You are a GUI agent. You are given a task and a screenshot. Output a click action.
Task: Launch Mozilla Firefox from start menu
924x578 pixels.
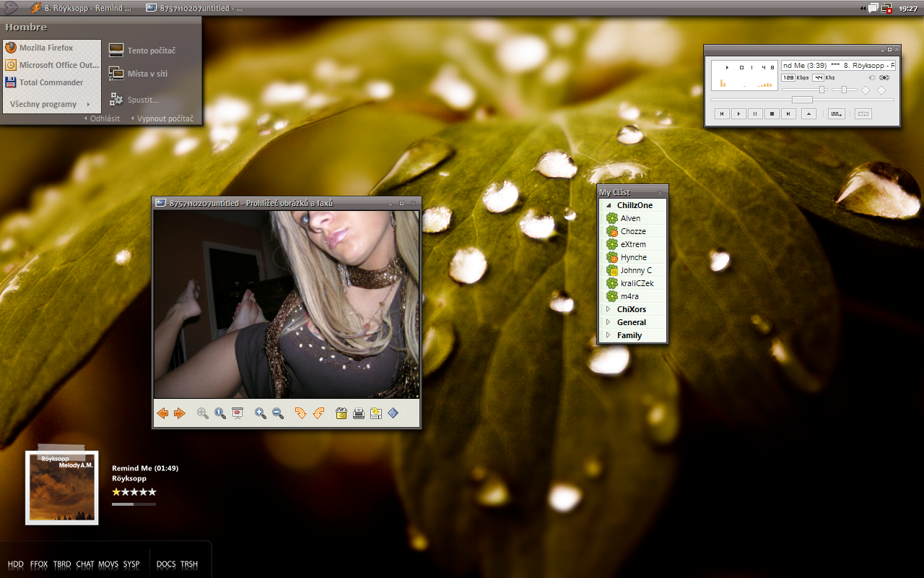click(x=51, y=48)
